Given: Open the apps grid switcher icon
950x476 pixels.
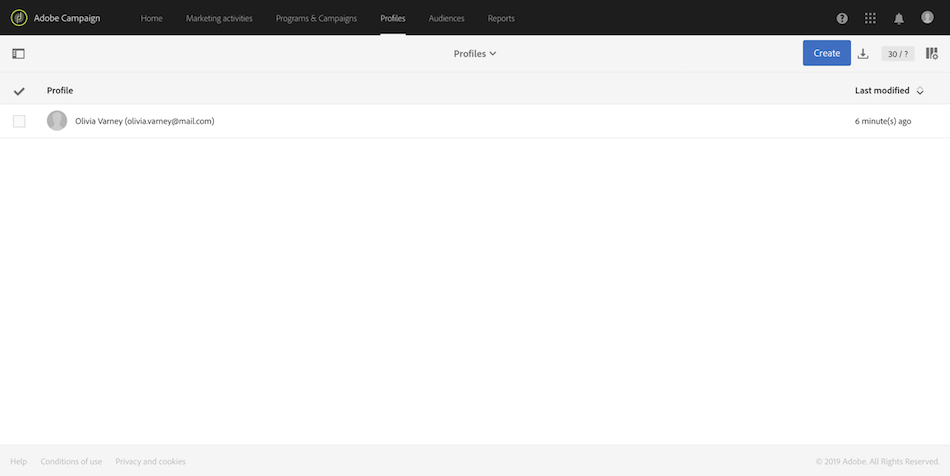Looking at the screenshot, I should click(x=871, y=18).
